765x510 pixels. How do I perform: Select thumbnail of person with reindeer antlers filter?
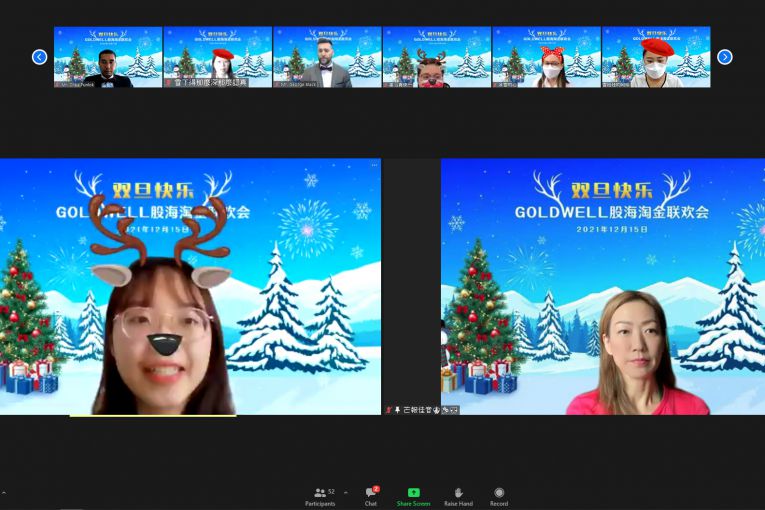(437, 57)
